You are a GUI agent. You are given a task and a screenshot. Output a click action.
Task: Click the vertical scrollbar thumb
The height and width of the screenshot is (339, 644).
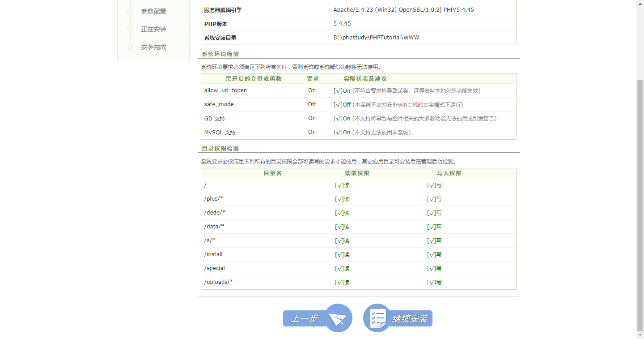640,205
